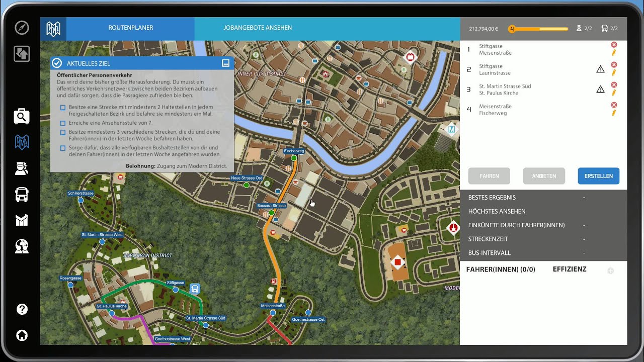
Task: Click the Rosengasse bus stop
Action: (x=70, y=285)
